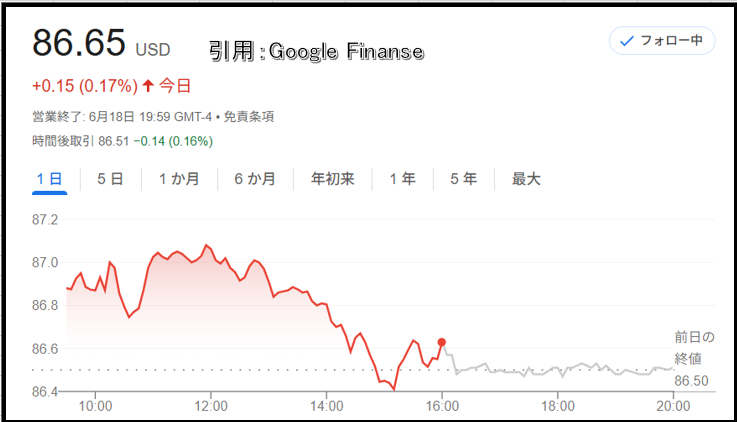Click the chart low point near 15:00
The height and width of the screenshot is (422, 737).
393,389
